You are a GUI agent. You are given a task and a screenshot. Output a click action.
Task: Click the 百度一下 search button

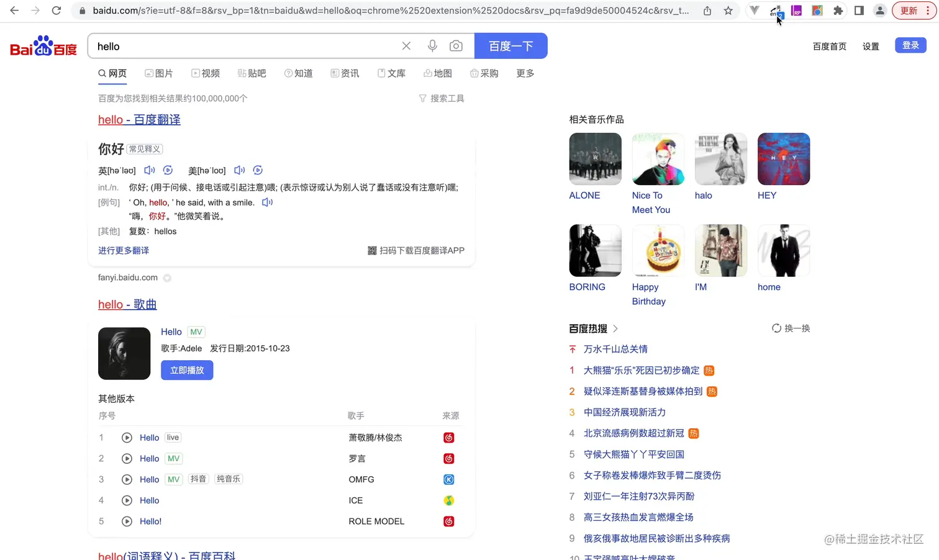click(510, 45)
